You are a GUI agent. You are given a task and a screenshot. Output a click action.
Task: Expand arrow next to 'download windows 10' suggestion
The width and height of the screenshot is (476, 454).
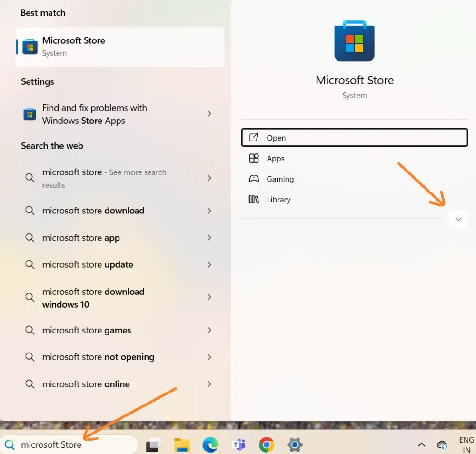pos(209,297)
